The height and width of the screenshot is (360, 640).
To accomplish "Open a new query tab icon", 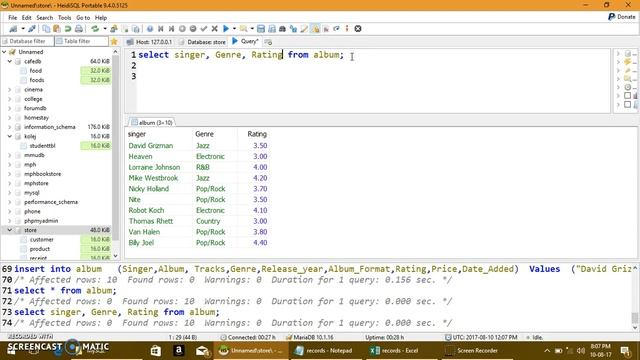I will [x=268, y=42].
